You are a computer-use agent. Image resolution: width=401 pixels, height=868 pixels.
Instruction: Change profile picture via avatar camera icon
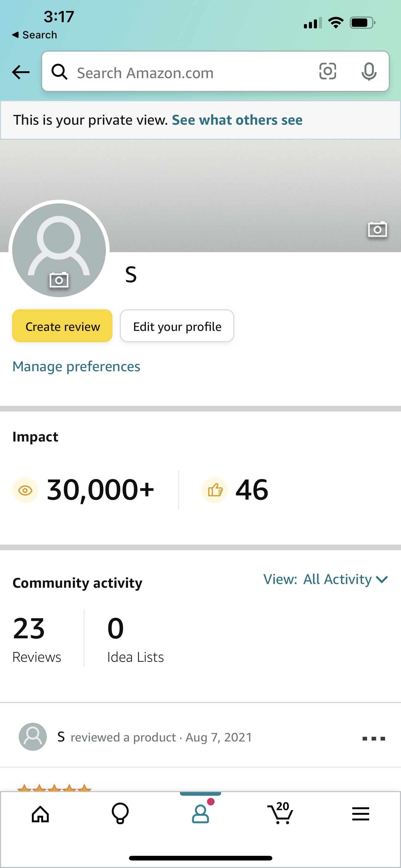click(59, 280)
